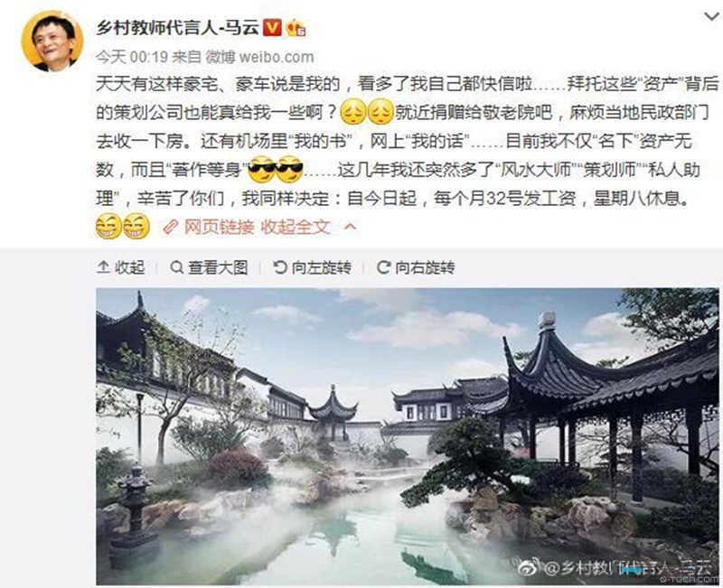
Task: Click the Chinese garden courtyard photo
Action: (408, 436)
